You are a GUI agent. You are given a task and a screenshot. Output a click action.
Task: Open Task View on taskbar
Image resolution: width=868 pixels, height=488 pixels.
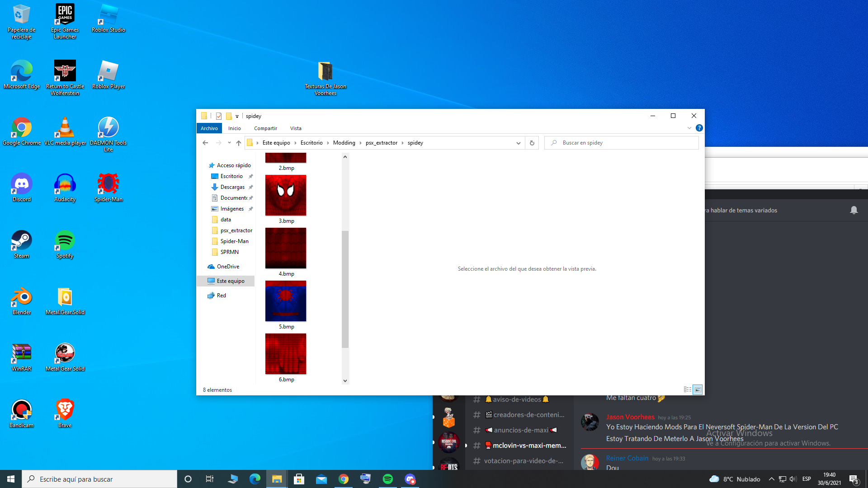209,479
